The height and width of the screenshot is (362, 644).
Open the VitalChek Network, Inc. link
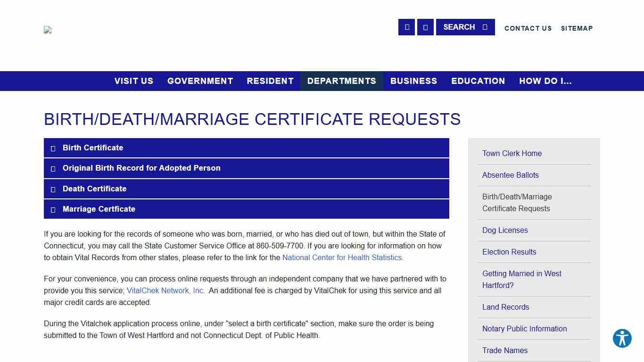165,290
